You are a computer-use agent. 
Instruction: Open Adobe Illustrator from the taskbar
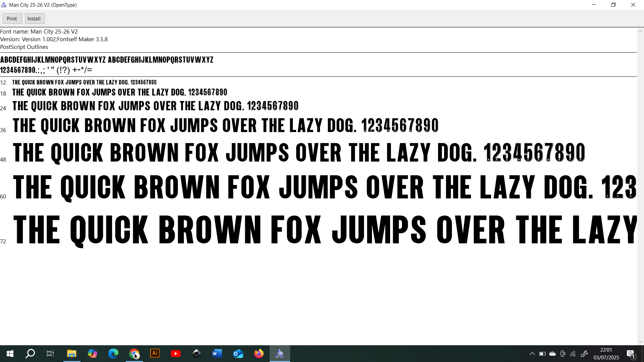tap(155, 353)
